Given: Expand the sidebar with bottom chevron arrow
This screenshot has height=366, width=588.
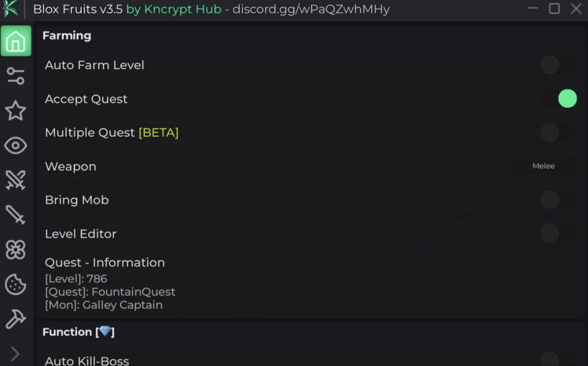Looking at the screenshot, I should tap(15, 354).
